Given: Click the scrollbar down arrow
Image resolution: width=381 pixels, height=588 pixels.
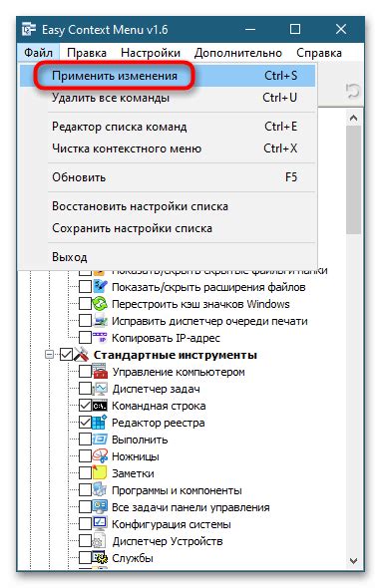Looking at the screenshot, I should click(x=353, y=561).
